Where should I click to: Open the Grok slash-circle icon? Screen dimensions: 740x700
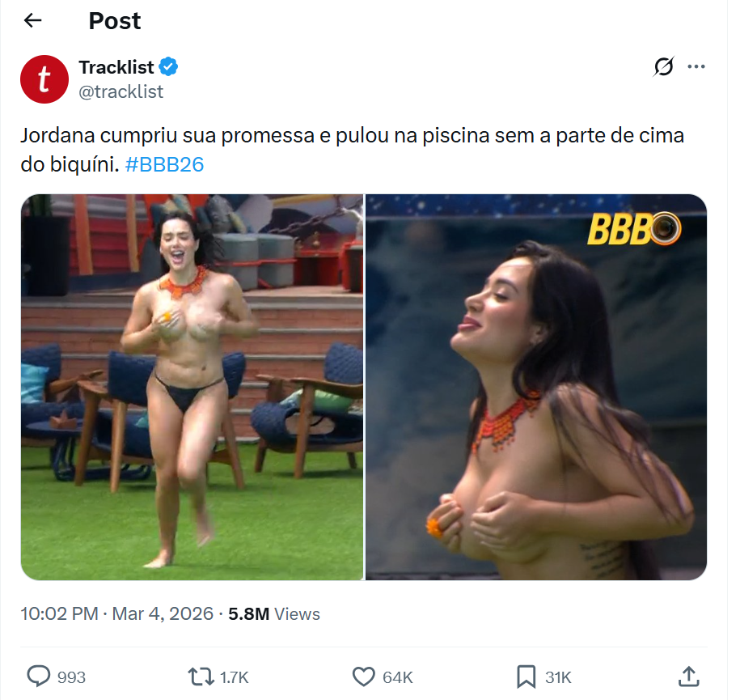click(x=663, y=66)
